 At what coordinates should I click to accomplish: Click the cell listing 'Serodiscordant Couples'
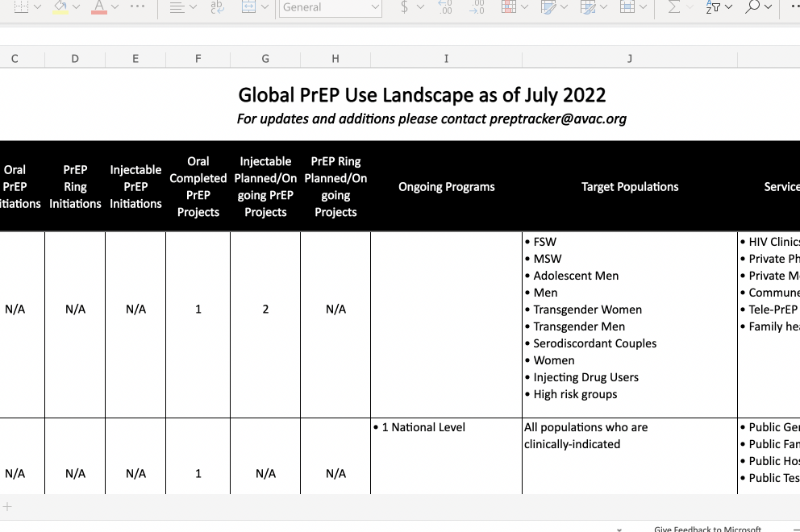pos(630,325)
